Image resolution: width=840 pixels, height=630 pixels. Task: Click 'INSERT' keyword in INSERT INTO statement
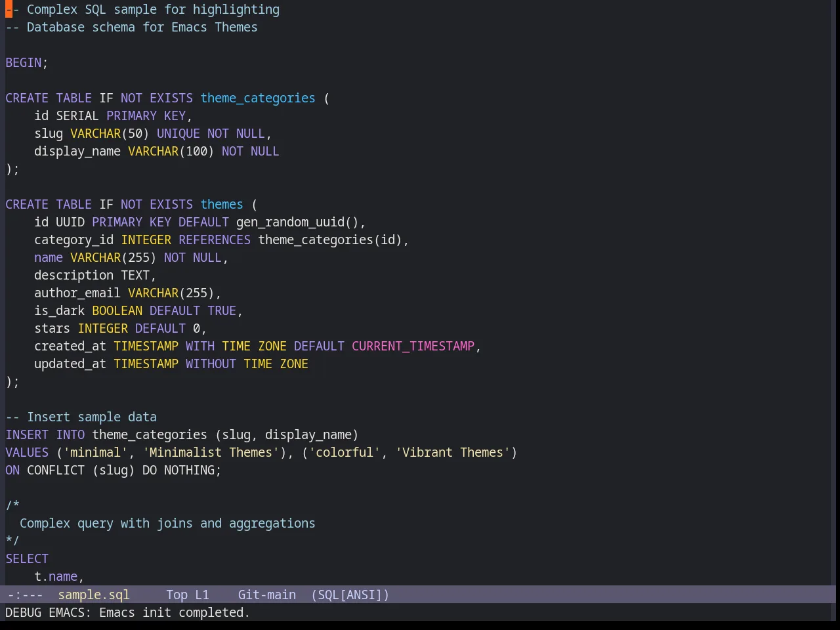click(27, 434)
